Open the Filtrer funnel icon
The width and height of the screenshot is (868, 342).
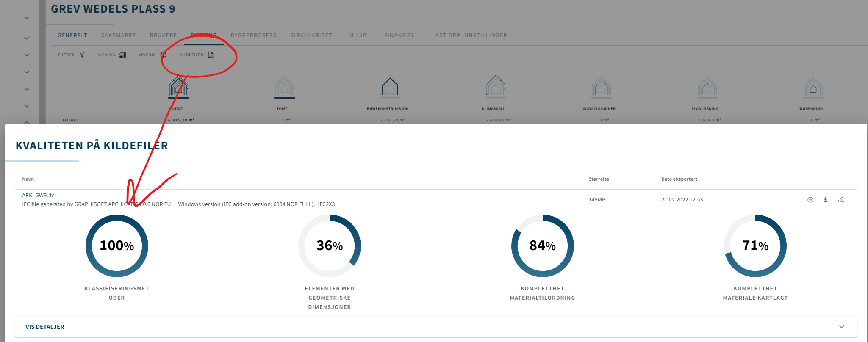click(x=82, y=55)
